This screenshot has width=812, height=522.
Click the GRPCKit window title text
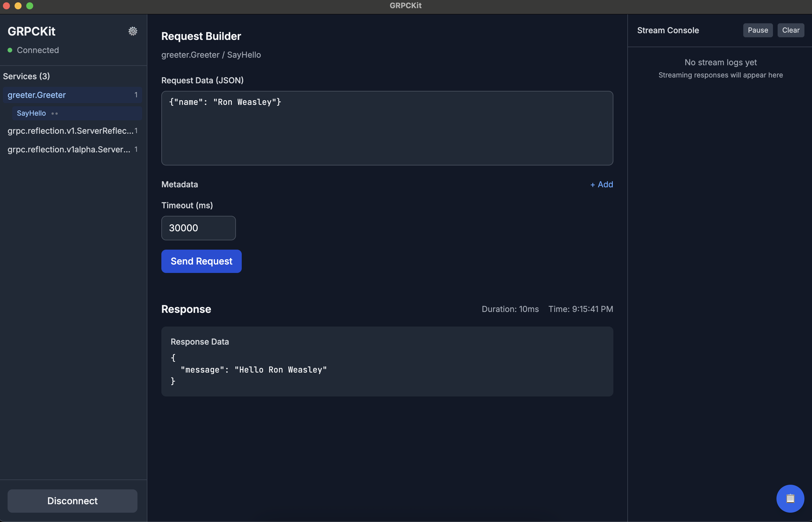point(406,6)
